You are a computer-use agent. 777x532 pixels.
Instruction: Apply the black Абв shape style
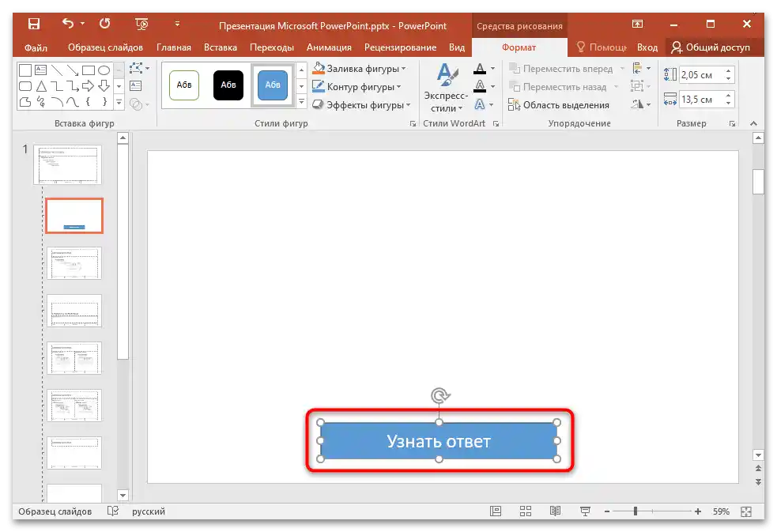[x=228, y=85]
